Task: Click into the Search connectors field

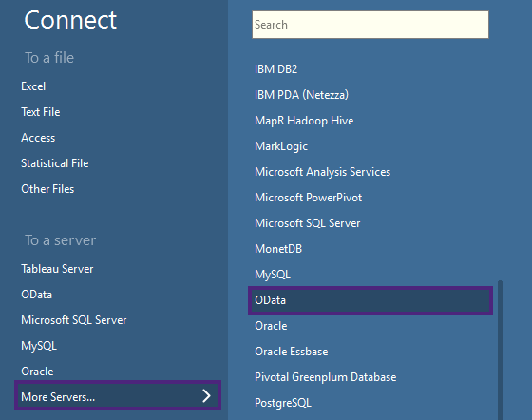Action: (x=370, y=25)
